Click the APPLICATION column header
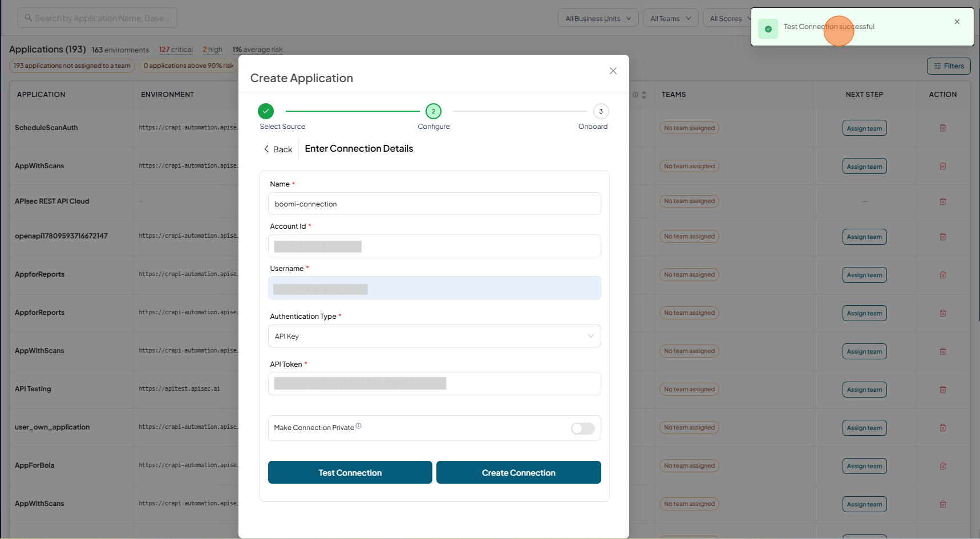This screenshot has width=980, height=539. 41,95
